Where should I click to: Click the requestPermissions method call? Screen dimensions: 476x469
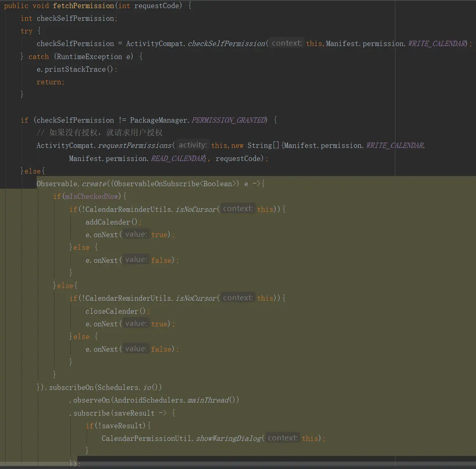pyautogui.click(x=135, y=146)
